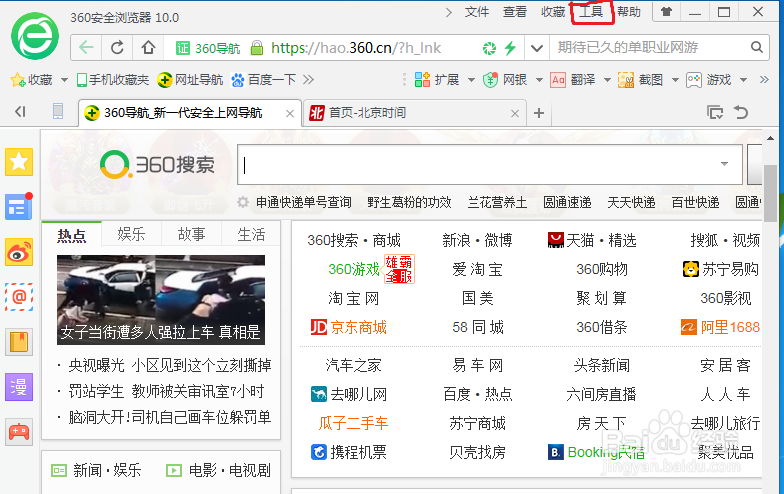Open the 申通快递单号查询 hot search

coord(304,202)
